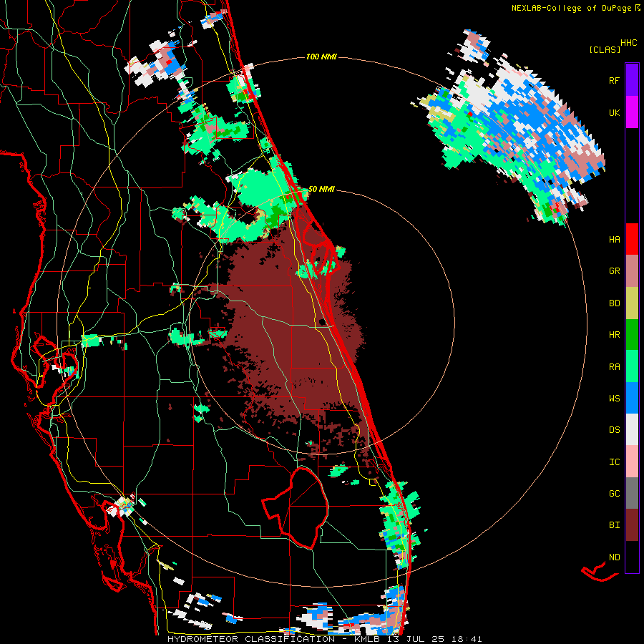Click the ND legend label
644x644 pixels.
[x=614, y=557]
